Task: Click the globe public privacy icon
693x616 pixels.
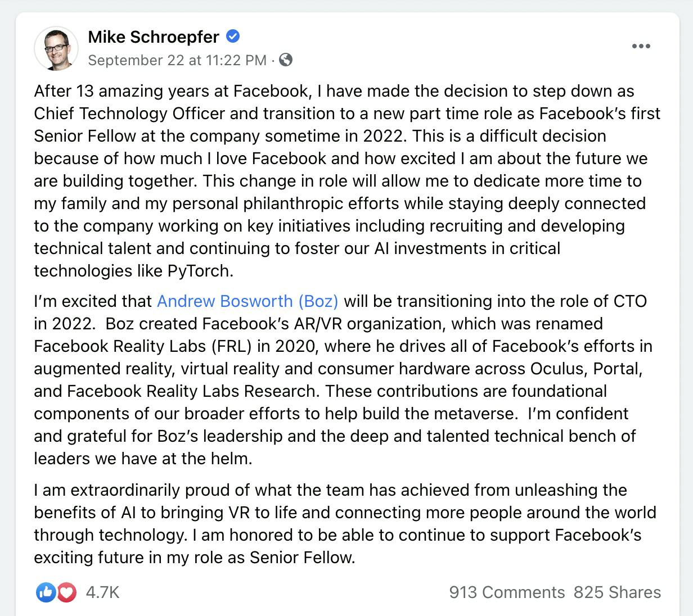Action: click(286, 60)
